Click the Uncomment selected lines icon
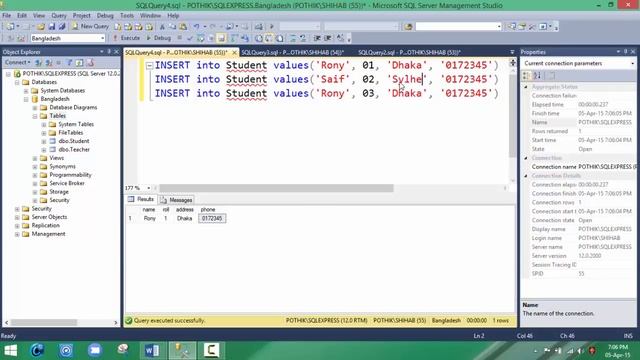Screen dimensions: 640x360 click(303, 38)
